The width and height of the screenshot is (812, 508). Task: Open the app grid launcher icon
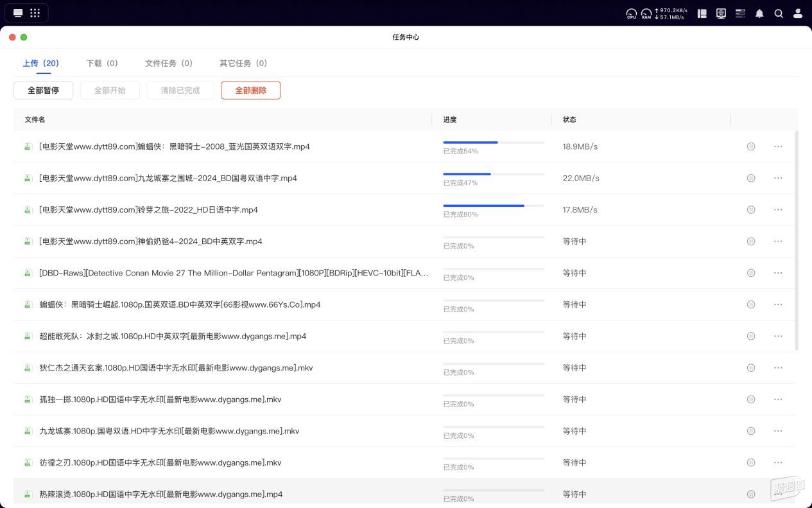[x=35, y=13]
